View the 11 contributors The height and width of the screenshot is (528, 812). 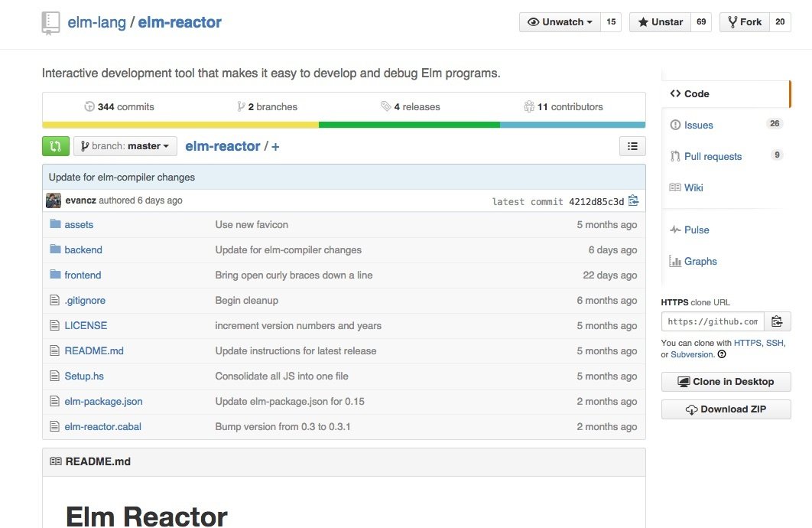(564, 106)
